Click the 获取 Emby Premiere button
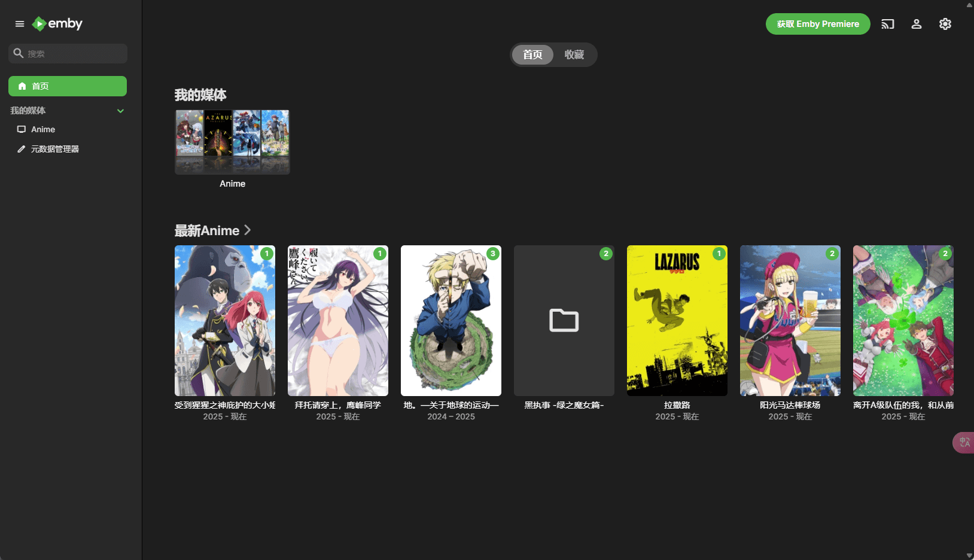 817,24
